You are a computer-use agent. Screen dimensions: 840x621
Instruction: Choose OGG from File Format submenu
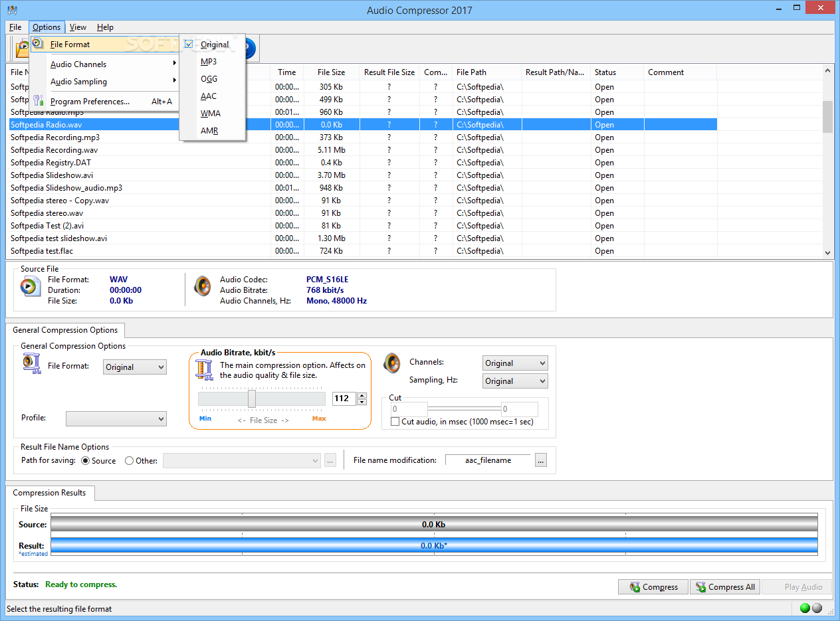[x=213, y=79]
